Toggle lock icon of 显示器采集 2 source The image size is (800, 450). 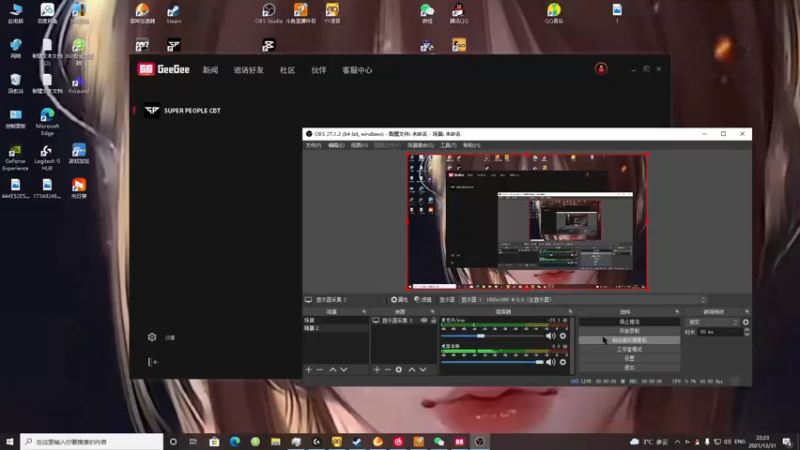434,320
